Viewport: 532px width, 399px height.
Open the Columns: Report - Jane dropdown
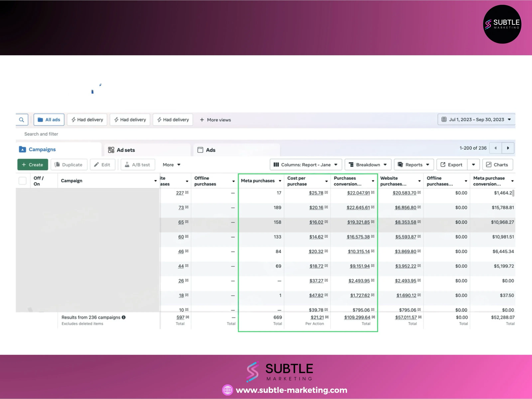306,165
